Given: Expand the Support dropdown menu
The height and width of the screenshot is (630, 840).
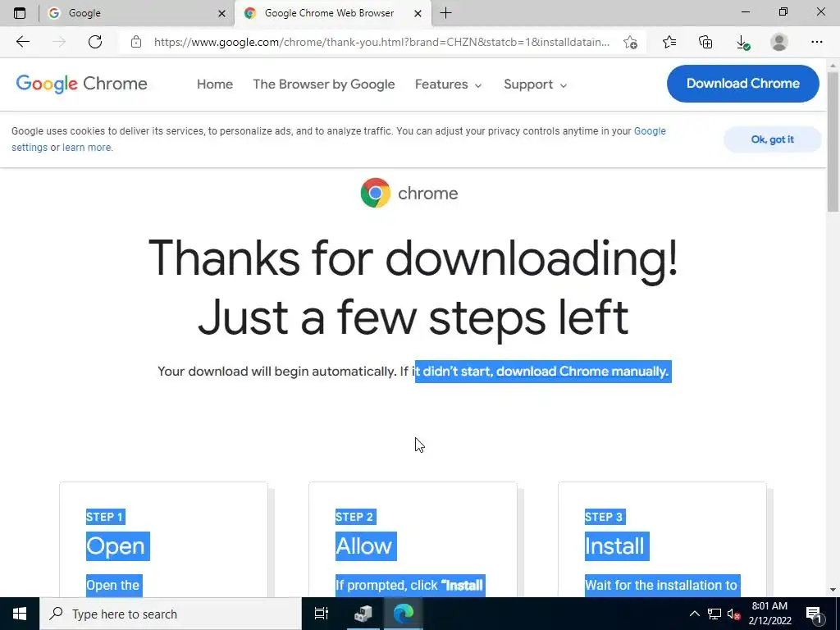Looking at the screenshot, I should click(x=535, y=84).
